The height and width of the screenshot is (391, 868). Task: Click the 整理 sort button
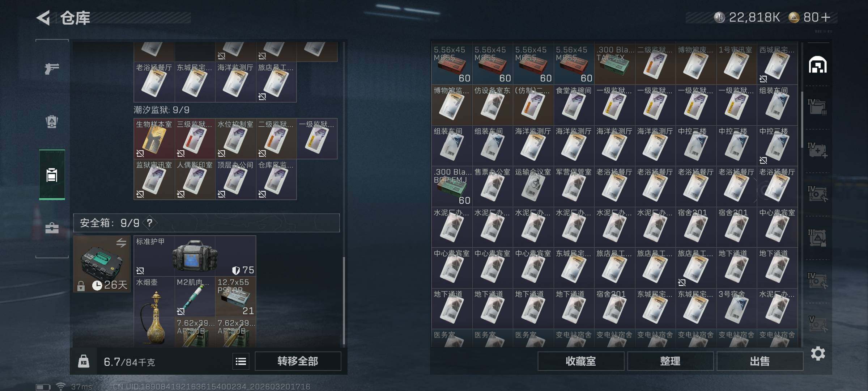click(x=670, y=361)
